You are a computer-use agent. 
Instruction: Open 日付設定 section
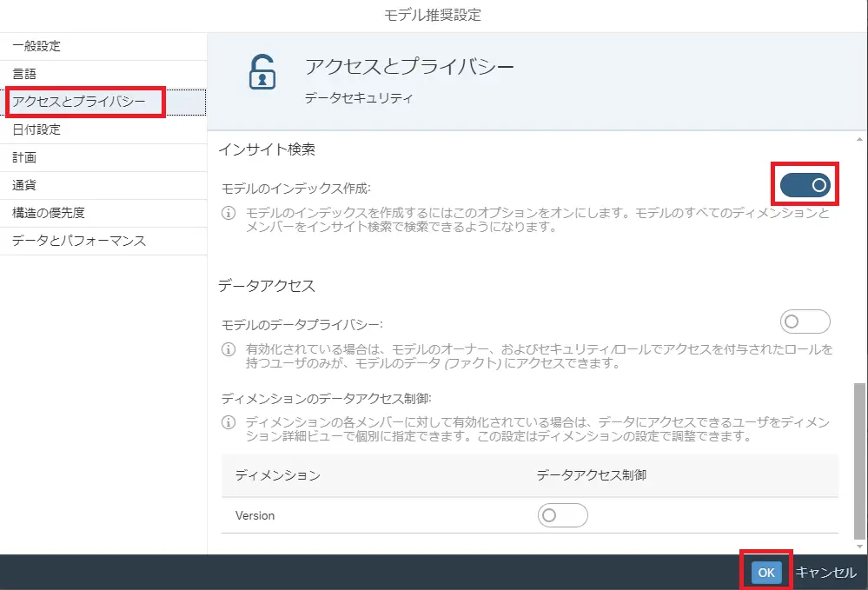[x=103, y=130]
